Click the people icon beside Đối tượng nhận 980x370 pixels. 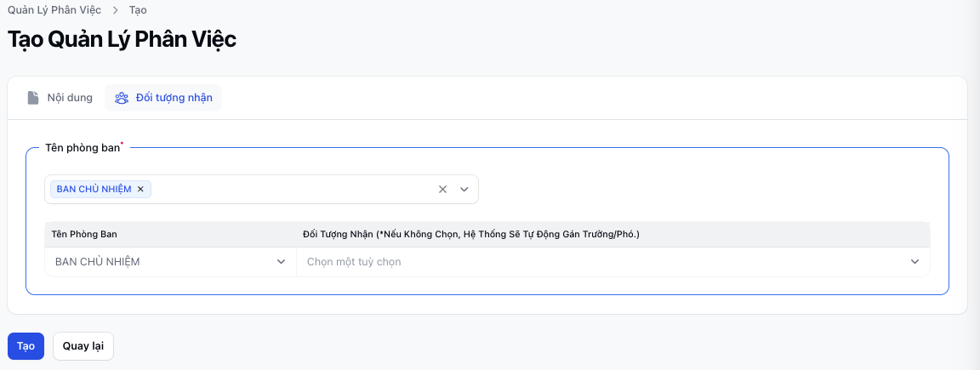(x=122, y=98)
